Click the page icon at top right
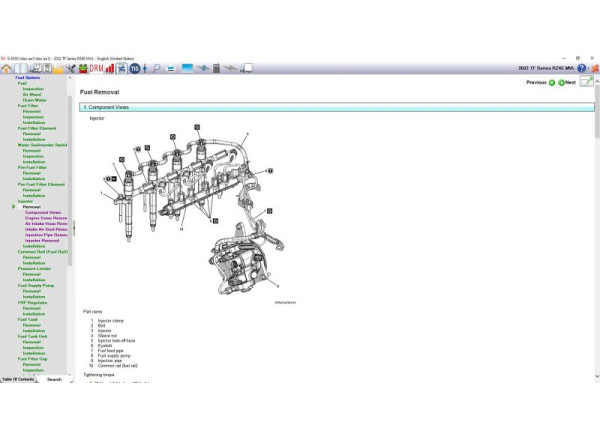The width and height of the screenshot is (600, 438). tap(586, 82)
